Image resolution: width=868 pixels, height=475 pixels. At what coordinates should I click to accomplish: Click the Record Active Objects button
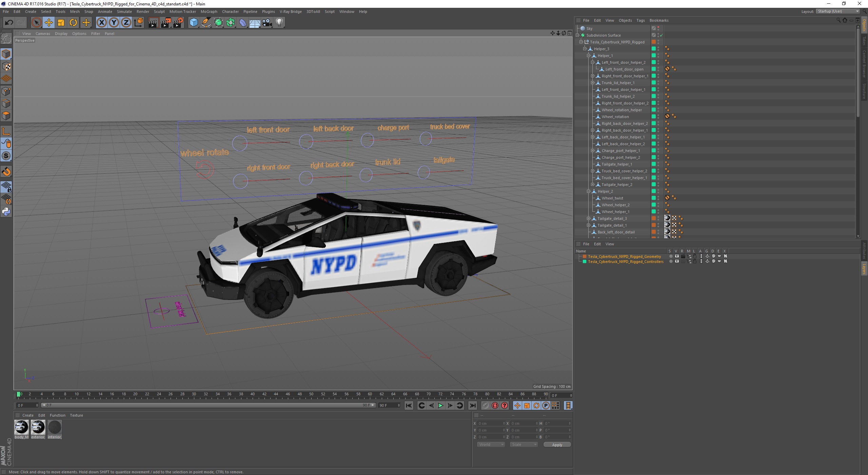(486, 405)
